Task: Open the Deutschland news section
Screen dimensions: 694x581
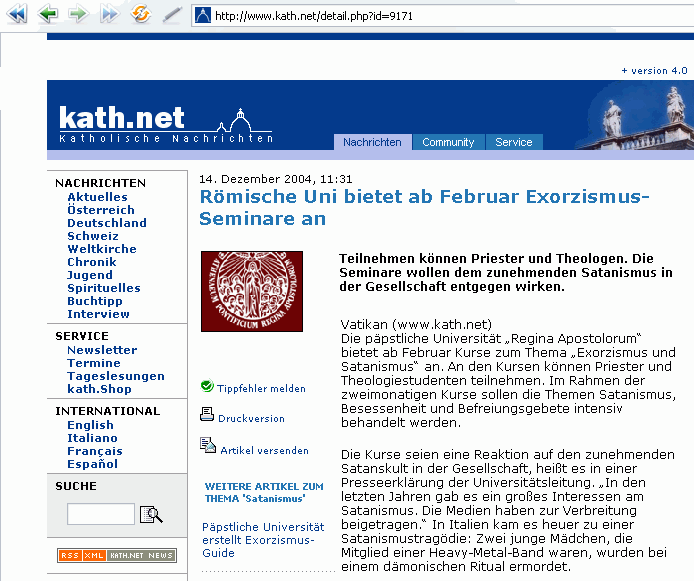Action: coord(107,223)
